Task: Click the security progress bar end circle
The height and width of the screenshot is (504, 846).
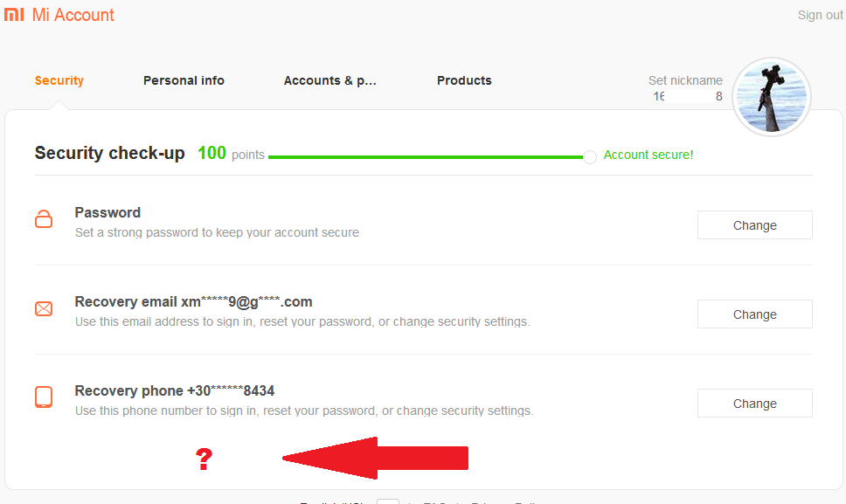Action: click(x=590, y=156)
